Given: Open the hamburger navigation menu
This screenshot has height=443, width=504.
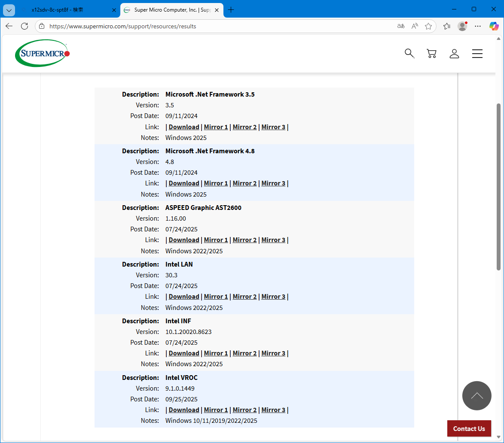Looking at the screenshot, I should [477, 53].
